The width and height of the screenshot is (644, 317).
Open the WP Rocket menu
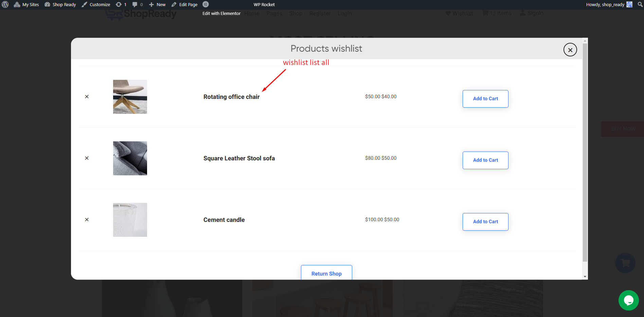(264, 4)
